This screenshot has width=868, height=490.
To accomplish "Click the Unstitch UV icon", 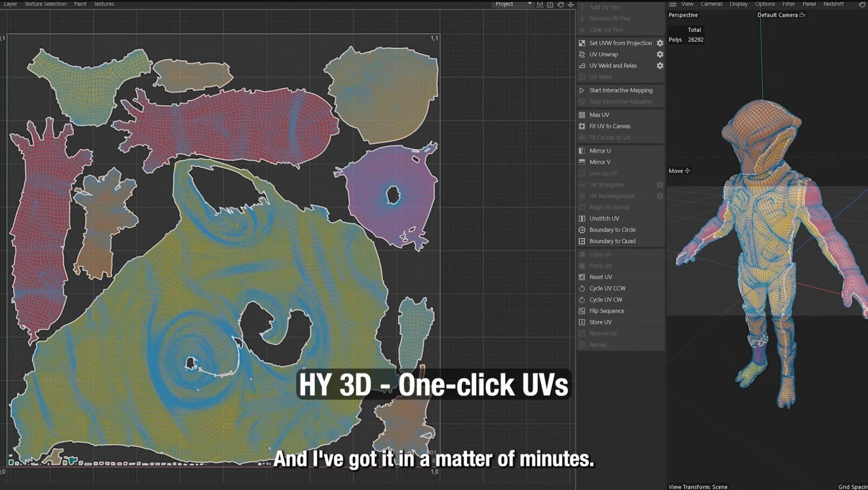I will click(x=582, y=219).
